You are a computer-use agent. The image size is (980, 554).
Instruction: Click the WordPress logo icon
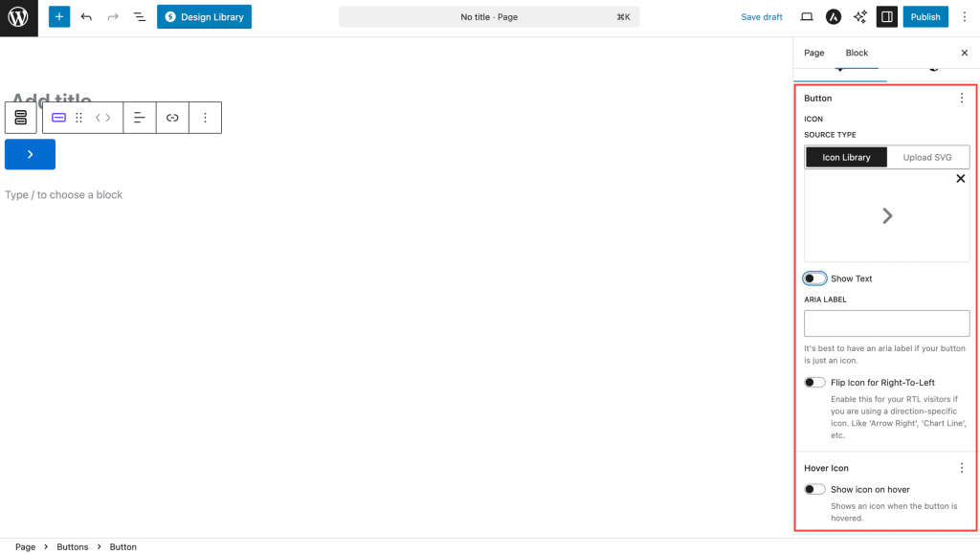18,17
